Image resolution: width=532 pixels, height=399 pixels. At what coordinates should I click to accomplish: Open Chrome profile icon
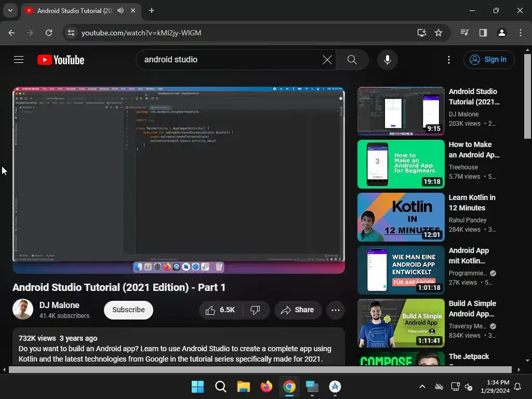[501, 33]
